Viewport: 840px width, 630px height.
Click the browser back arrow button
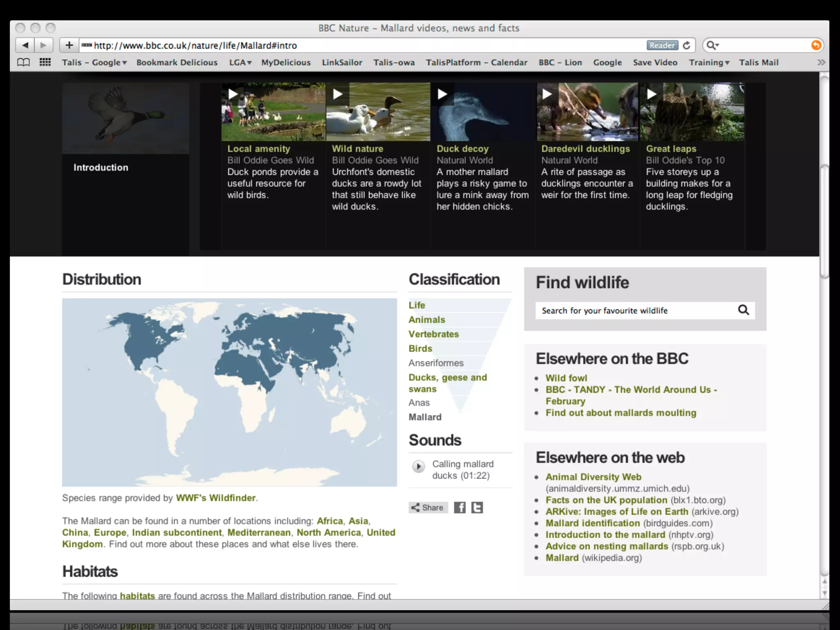click(x=25, y=45)
